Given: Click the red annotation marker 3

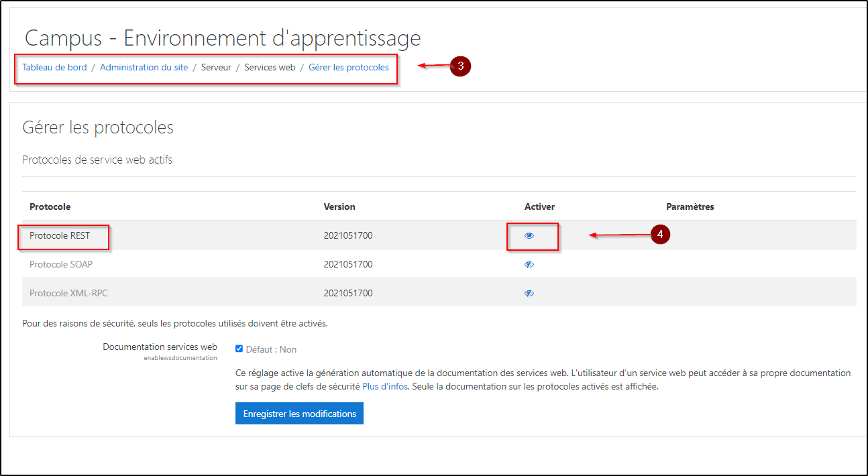Looking at the screenshot, I should click(460, 66).
